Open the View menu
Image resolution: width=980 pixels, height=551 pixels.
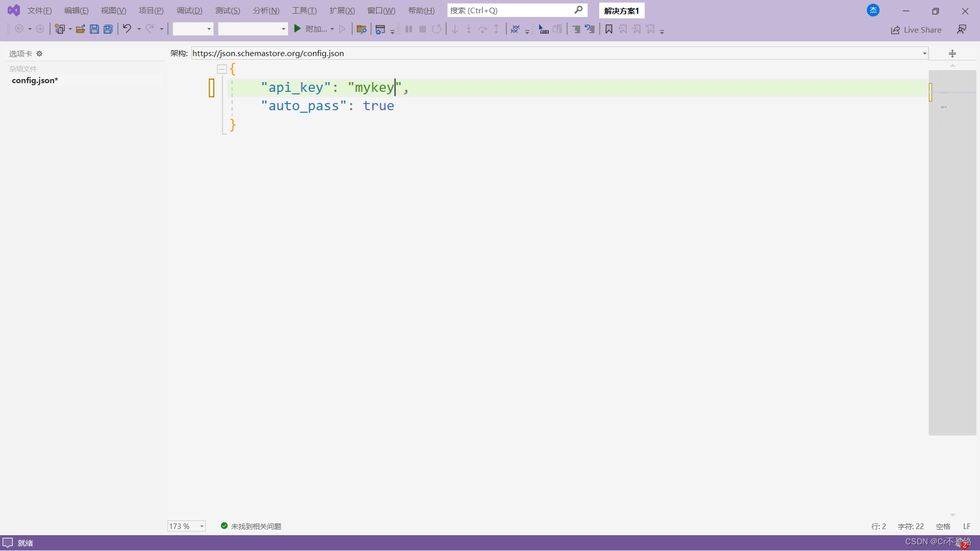click(x=113, y=11)
